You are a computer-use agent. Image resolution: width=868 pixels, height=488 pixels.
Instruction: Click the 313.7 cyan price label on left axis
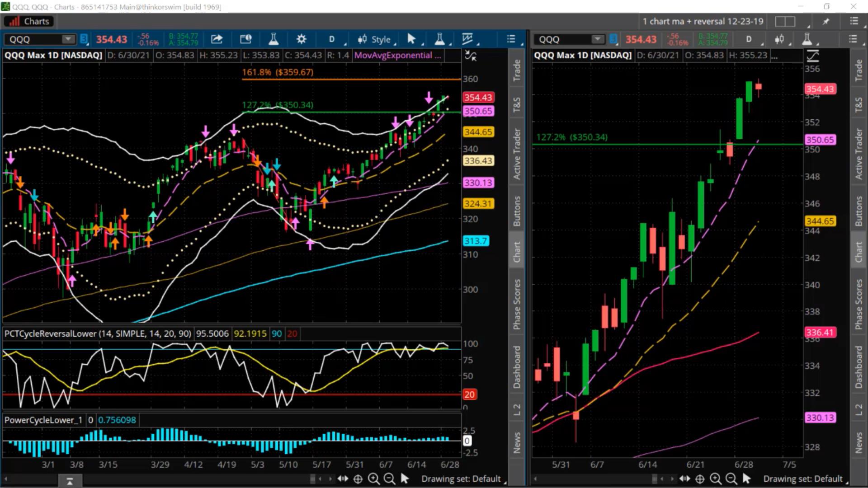[476, 241]
